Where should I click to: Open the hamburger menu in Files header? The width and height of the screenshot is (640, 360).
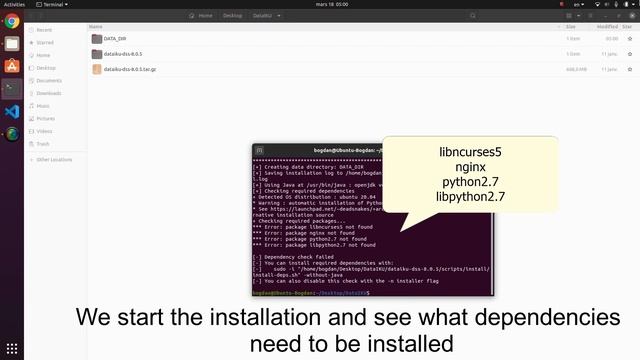coord(590,16)
